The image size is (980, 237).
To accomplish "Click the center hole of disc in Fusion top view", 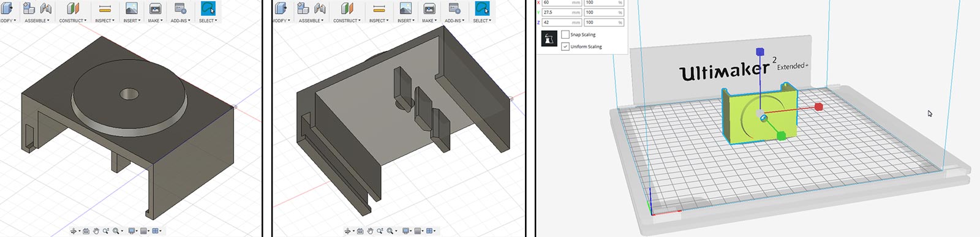I will 129,94.
